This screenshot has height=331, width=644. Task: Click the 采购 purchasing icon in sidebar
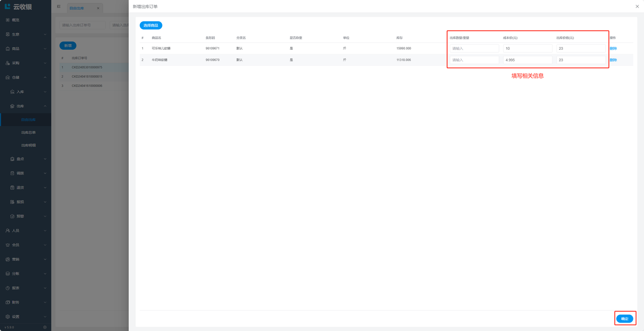tap(8, 63)
